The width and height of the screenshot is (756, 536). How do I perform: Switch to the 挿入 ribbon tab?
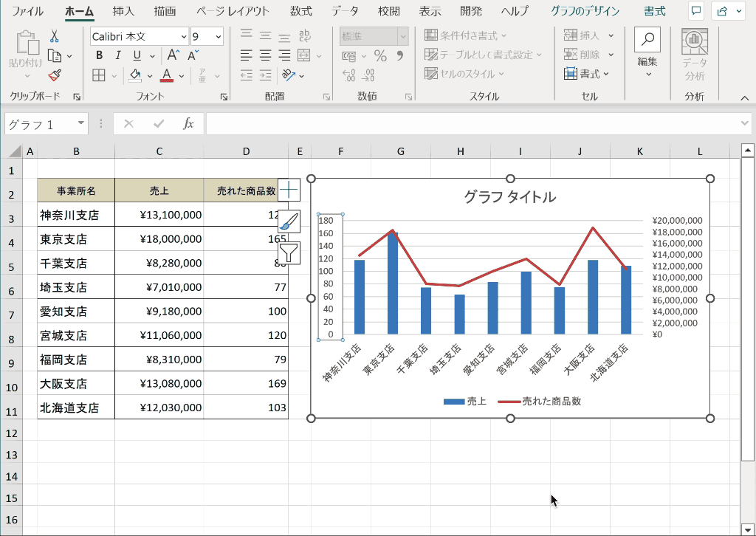[x=123, y=11]
